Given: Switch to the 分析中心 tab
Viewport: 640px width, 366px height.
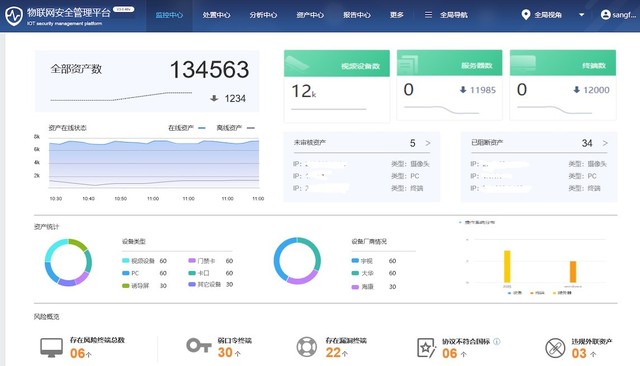Looking at the screenshot, I should pyautogui.click(x=263, y=15).
